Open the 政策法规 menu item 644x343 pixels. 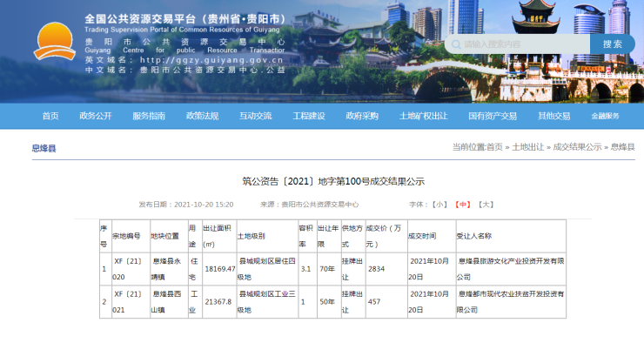202,117
